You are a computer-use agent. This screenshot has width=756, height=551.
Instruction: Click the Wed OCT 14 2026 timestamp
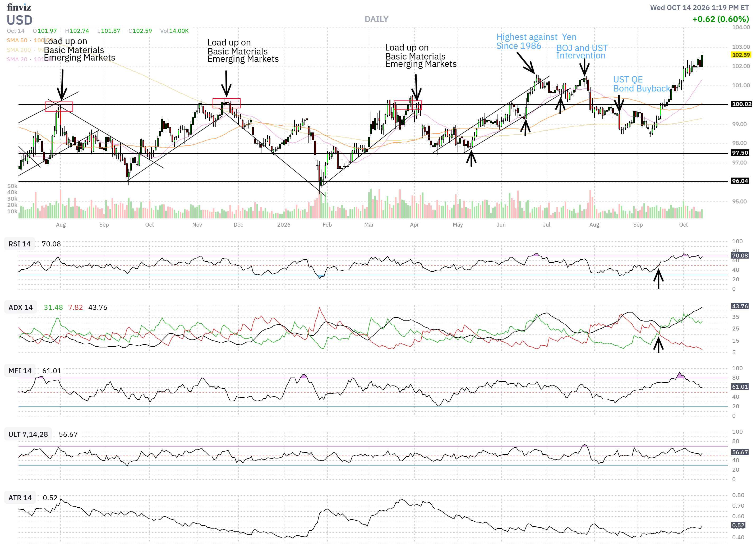699,8
